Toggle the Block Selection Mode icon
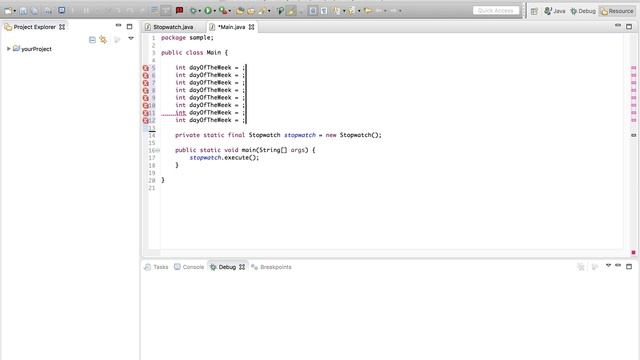 coord(313,11)
